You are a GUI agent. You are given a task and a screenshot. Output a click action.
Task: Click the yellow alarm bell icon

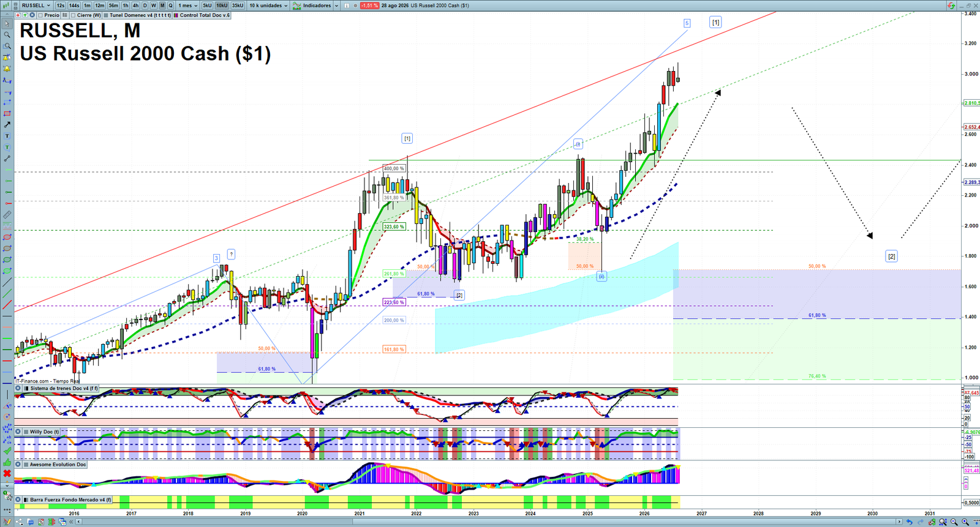pos(7,69)
